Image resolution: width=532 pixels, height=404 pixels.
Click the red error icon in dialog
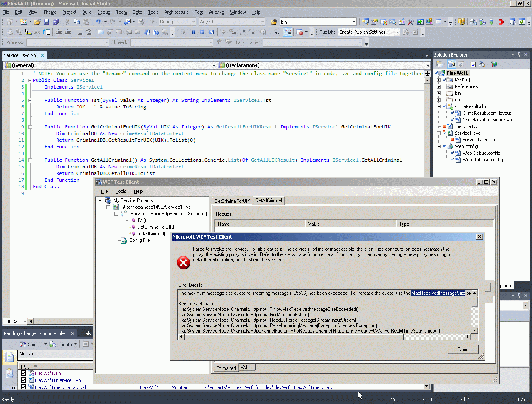(183, 262)
